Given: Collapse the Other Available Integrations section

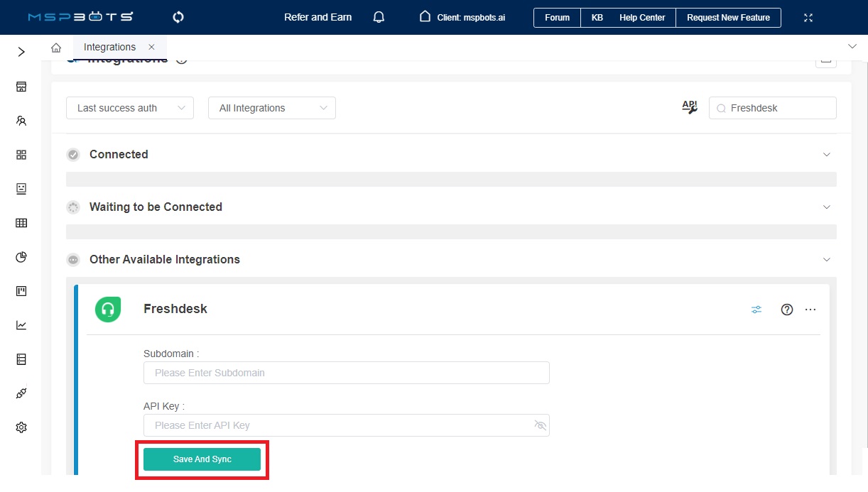Looking at the screenshot, I should pyautogui.click(x=826, y=259).
